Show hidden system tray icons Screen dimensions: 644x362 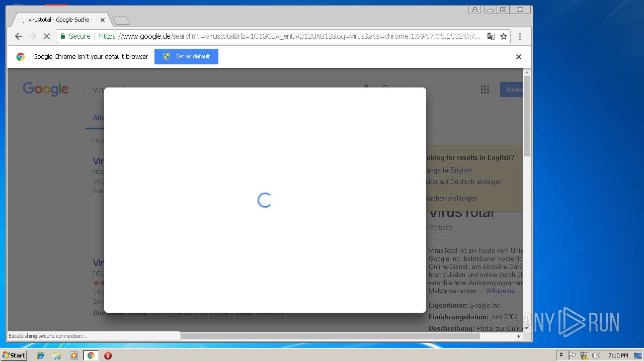point(561,355)
